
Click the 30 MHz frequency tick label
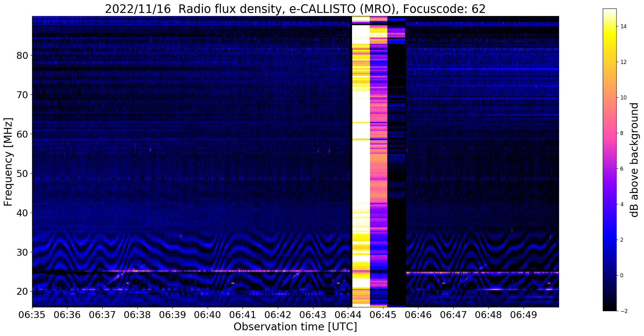tap(22, 252)
